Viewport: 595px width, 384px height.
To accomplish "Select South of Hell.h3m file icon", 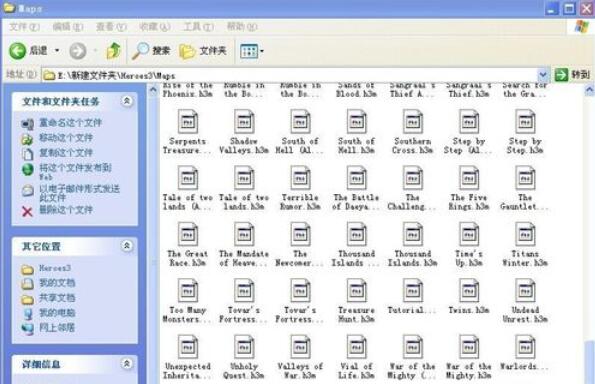I will (356, 121).
